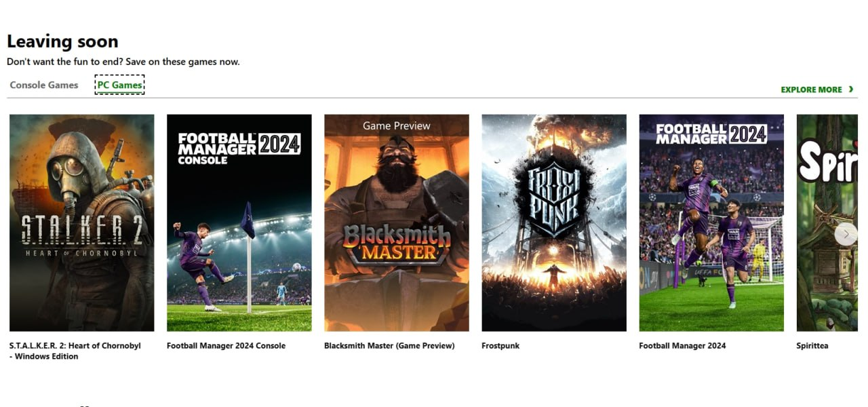Click the Blacksmith Master (Game Preview) title
Screen dimensions: 868x407
pos(389,346)
